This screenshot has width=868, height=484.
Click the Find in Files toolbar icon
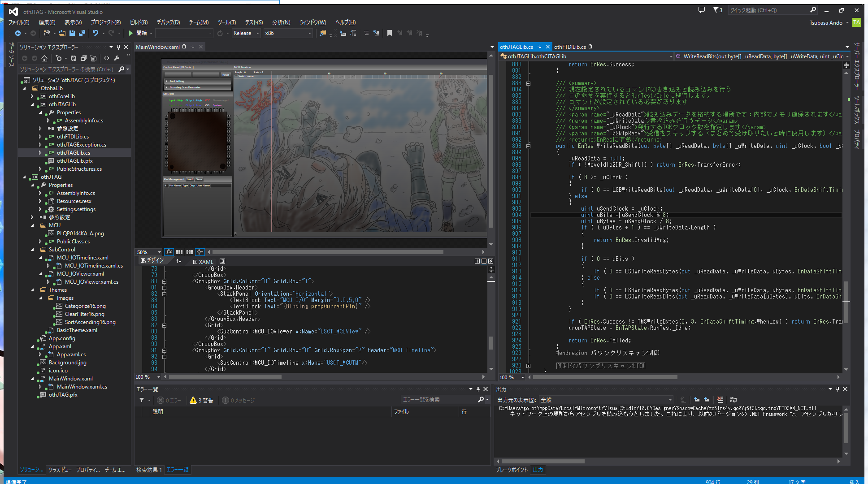tap(323, 33)
